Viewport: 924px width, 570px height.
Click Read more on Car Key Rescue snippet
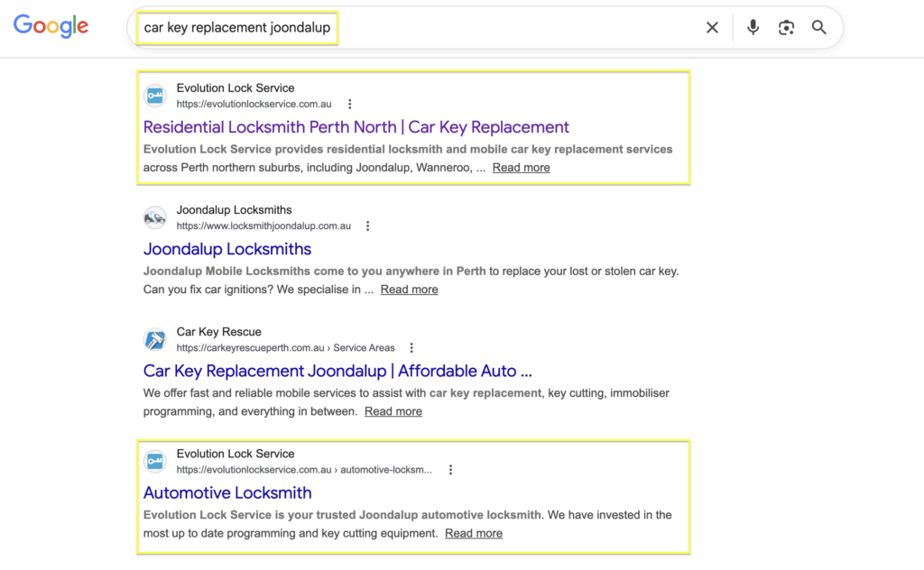coord(393,411)
